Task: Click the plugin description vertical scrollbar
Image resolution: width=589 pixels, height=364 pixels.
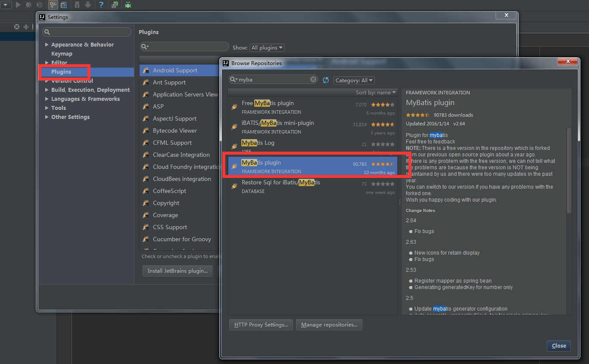Action: (x=569, y=170)
